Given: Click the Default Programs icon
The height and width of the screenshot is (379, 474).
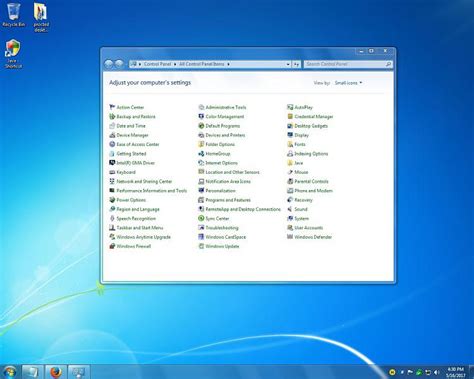Looking at the screenshot, I should click(201, 126).
